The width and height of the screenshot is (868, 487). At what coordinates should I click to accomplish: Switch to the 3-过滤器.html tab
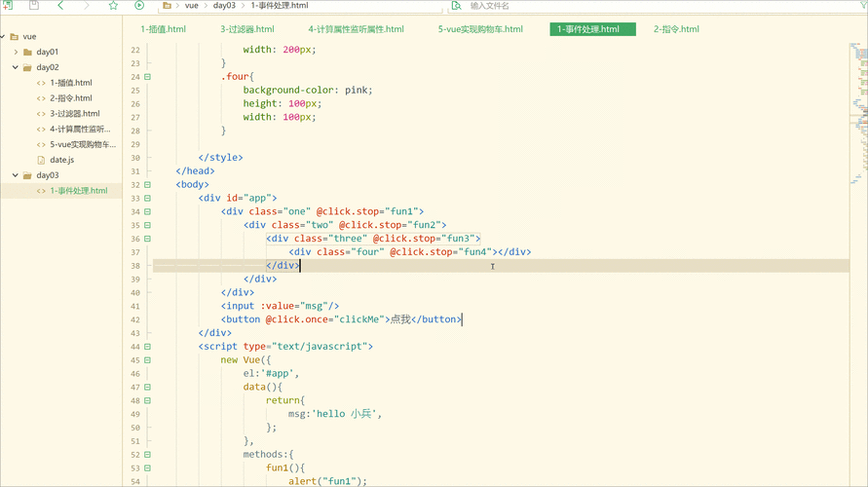(x=247, y=29)
